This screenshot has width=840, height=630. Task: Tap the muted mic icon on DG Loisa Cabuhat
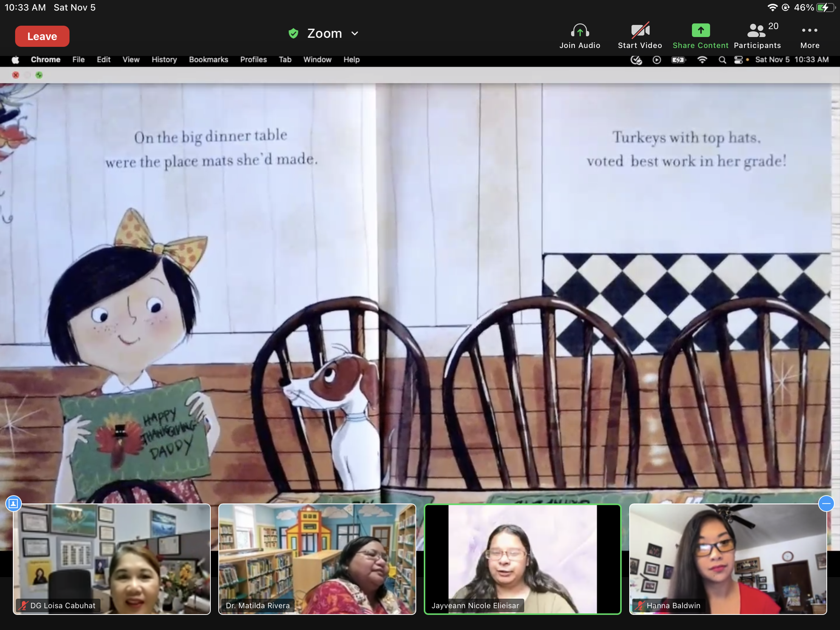(x=24, y=605)
